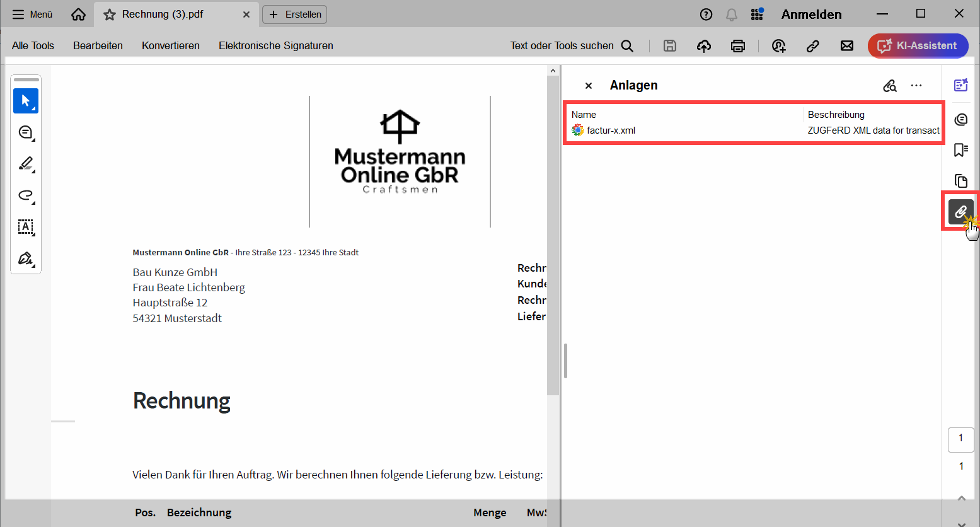This screenshot has height=527, width=980.
Task: Close the Anlagen panel
Action: coord(589,86)
